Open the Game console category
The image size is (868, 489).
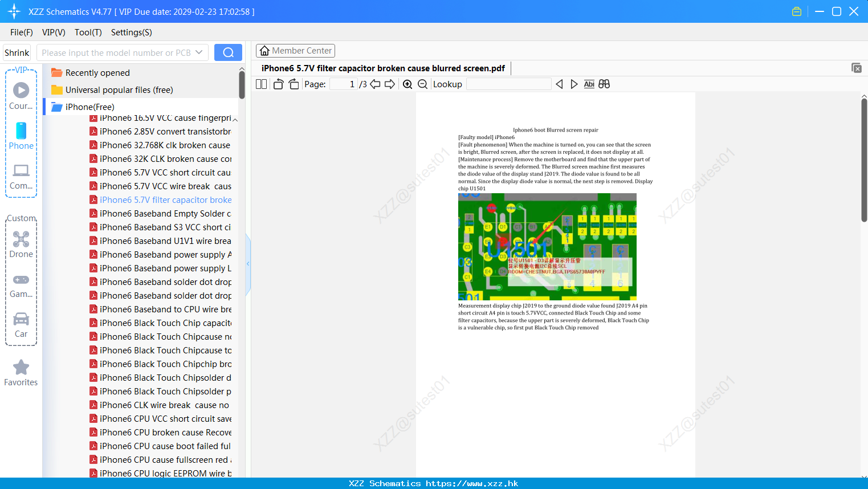click(x=21, y=286)
